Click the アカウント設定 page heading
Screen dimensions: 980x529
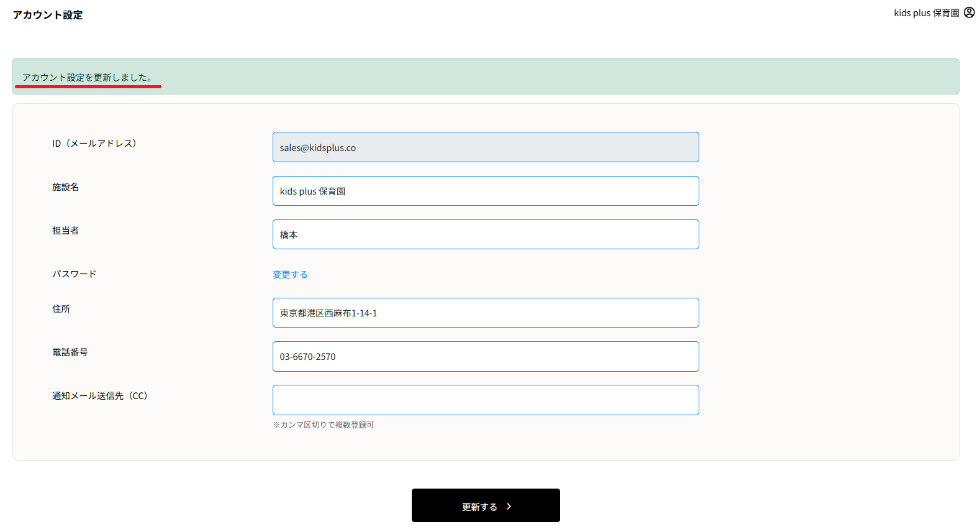pyautogui.click(x=48, y=15)
